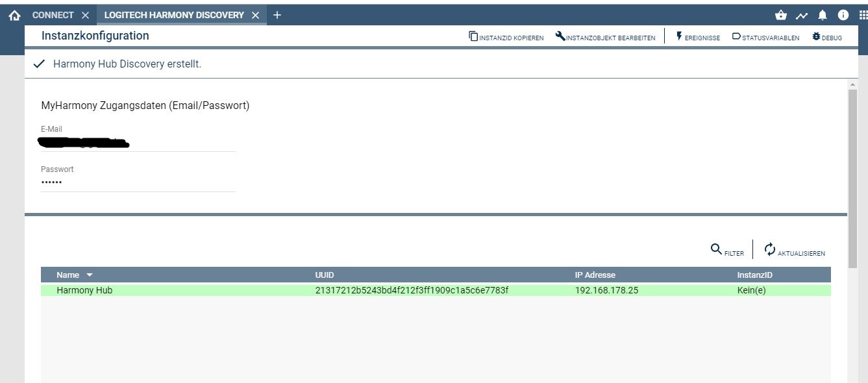Open the Debug view
This screenshot has height=383, width=868.
826,37
